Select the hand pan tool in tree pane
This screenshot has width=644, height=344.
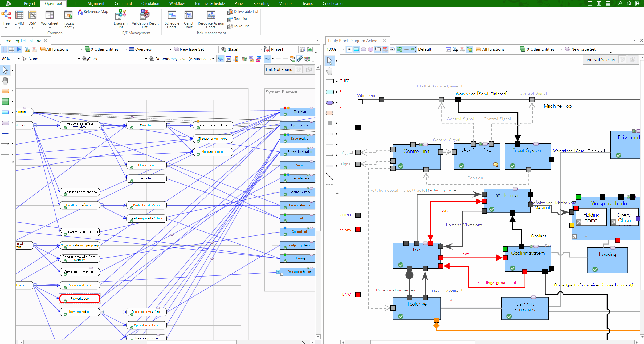[x=5, y=81]
